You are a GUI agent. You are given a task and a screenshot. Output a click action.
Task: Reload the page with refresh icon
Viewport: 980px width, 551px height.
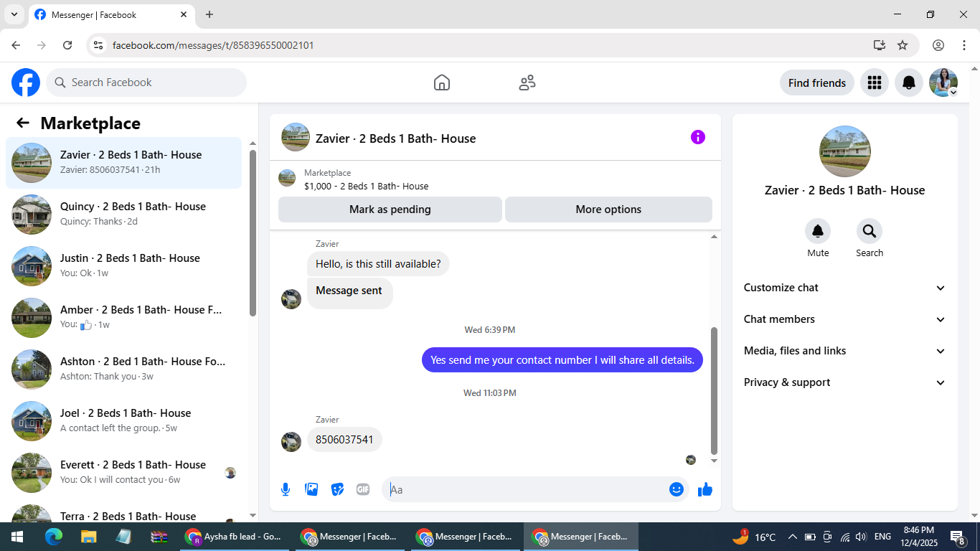(67, 45)
